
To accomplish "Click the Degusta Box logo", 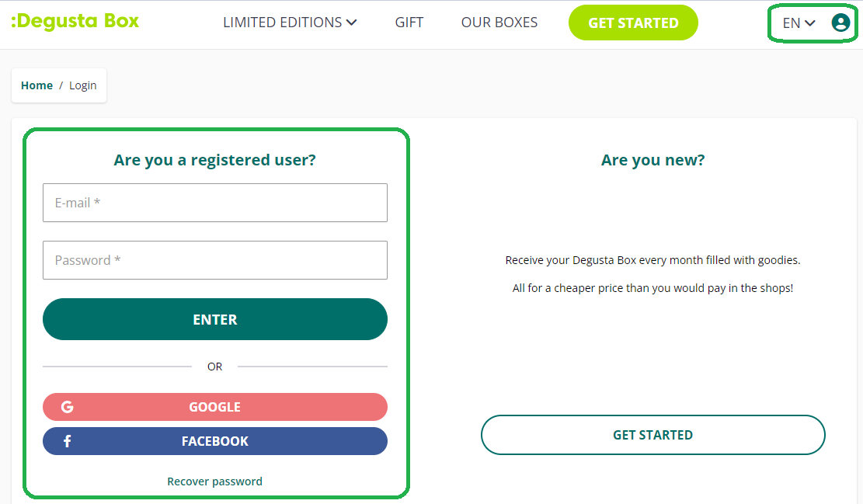I will coord(75,21).
